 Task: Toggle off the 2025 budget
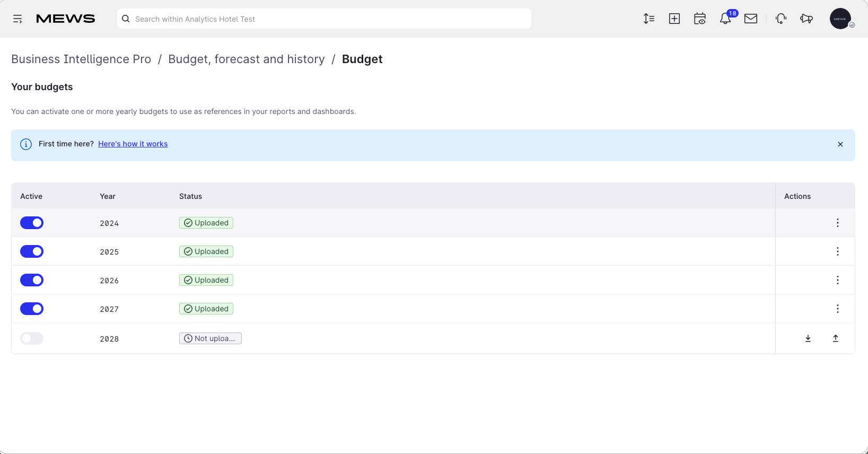tap(32, 251)
